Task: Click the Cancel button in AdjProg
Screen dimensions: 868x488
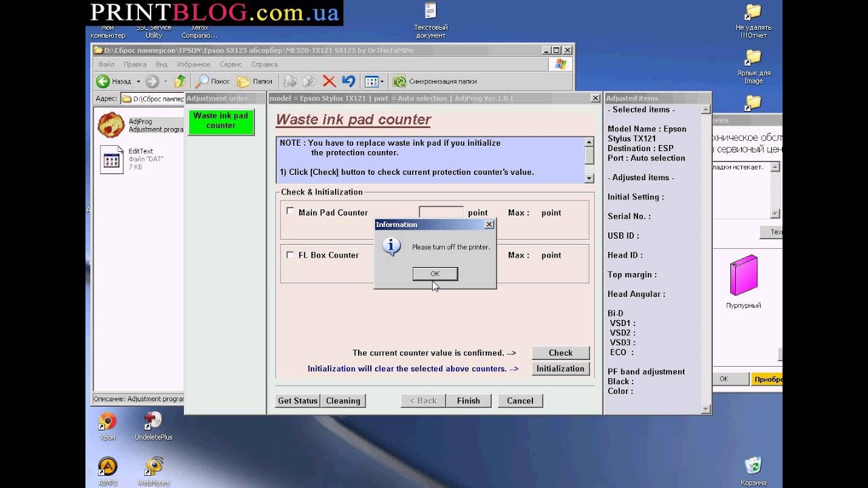Action: coord(520,401)
